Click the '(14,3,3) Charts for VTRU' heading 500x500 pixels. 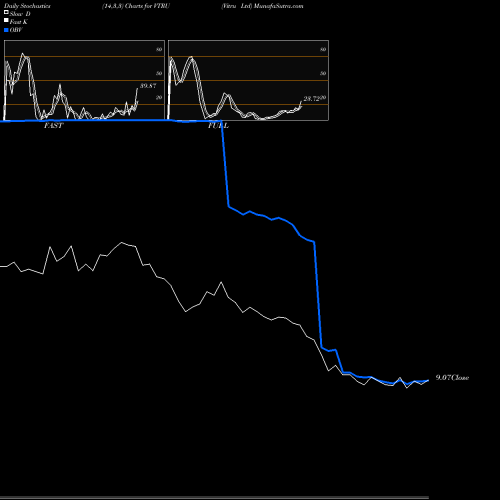coord(136,6)
